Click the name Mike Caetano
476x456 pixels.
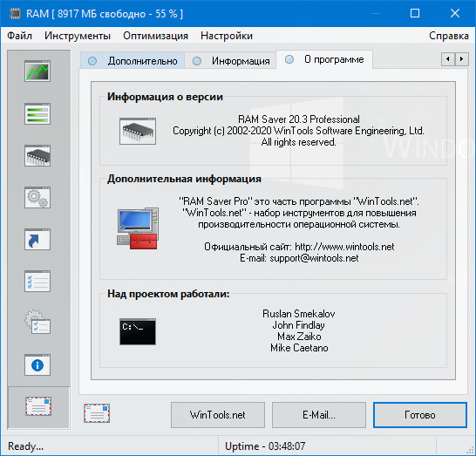pyautogui.click(x=299, y=348)
